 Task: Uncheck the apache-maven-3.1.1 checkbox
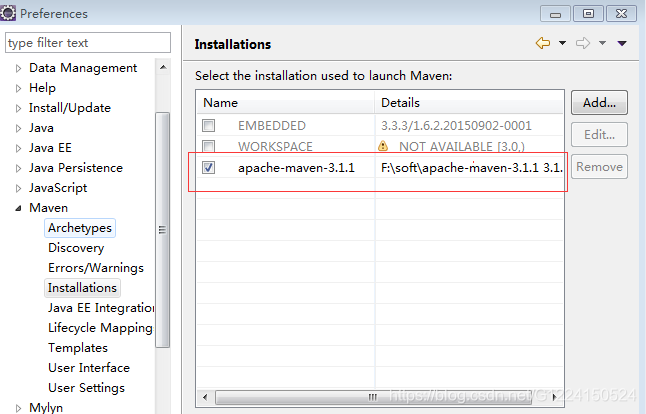pyautogui.click(x=208, y=167)
